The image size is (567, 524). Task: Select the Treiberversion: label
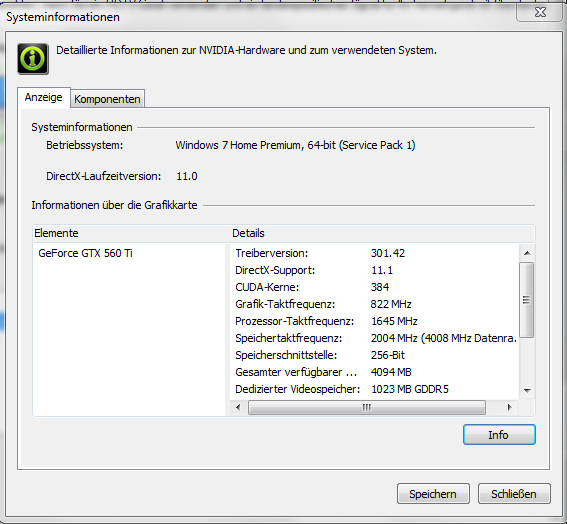(272, 253)
